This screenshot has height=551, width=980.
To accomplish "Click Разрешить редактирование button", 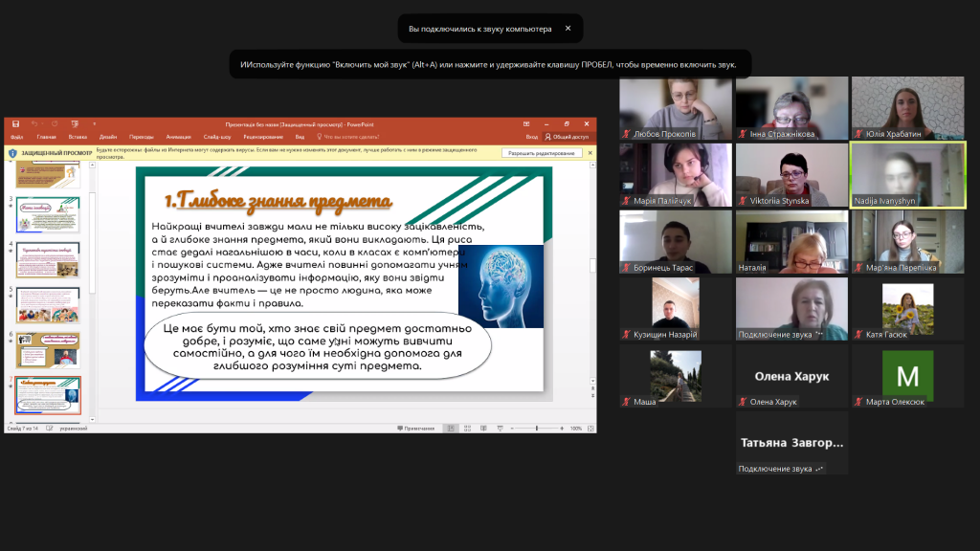I will click(x=542, y=153).
